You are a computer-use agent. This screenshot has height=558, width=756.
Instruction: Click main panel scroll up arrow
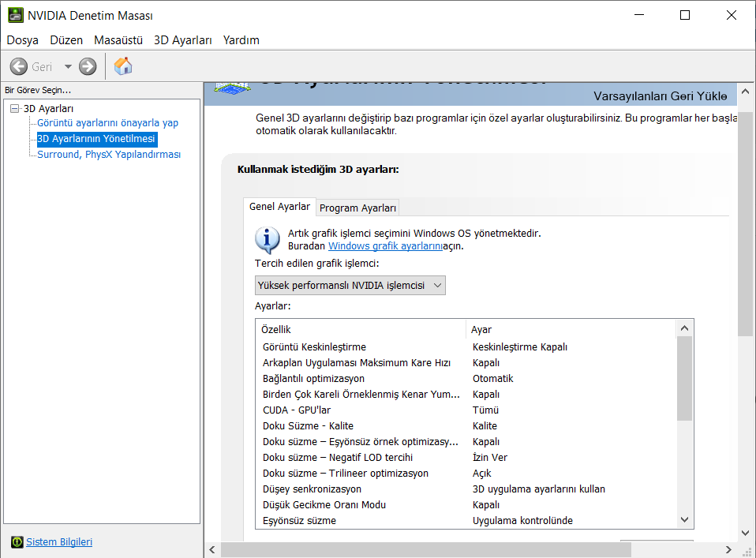[745, 91]
